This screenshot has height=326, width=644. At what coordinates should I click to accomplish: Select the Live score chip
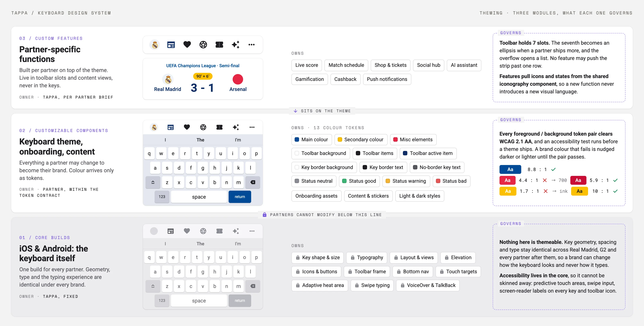(x=307, y=65)
